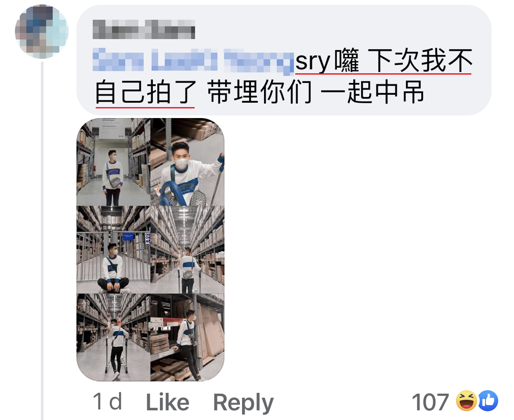Open the blurred commenter profile avatar
This screenshot has width=514, height=420.
[42, 32]
